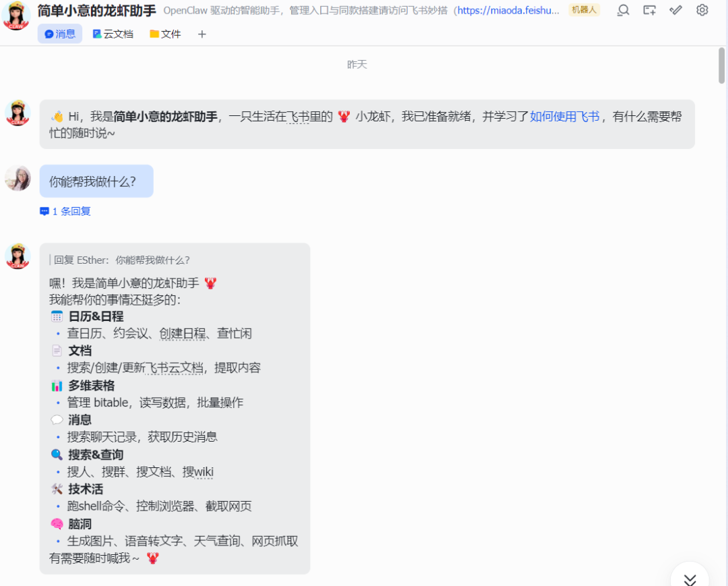728x586 pixels.
Task: Switch to the 文件 tab
Action: (165, 34)
